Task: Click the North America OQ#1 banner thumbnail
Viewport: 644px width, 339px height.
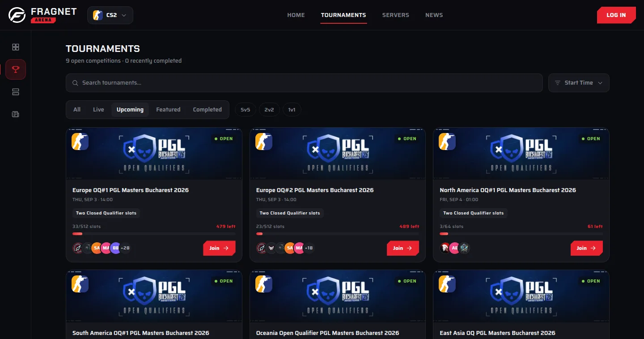Action: point(521,154)
